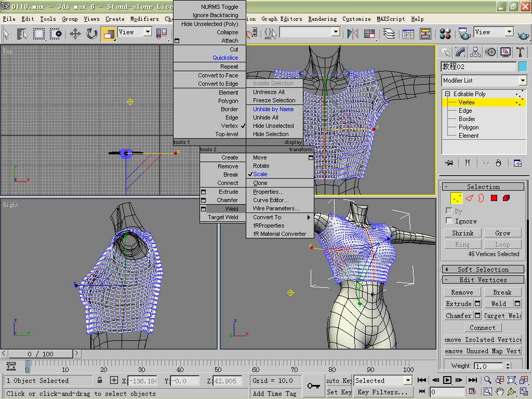The width and height of the screenshot is (532, 399).
Task: Open the Rendering menu
Action: [322, 19]
